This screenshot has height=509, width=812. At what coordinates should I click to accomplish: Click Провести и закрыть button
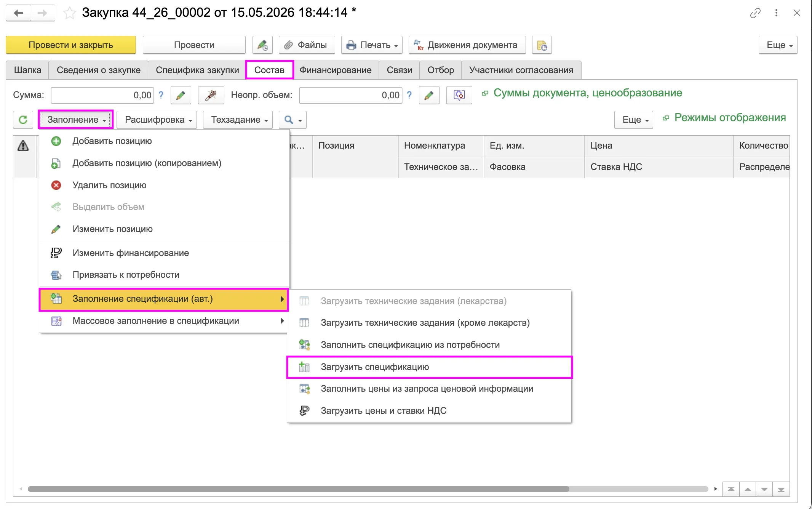pos(71,45)
